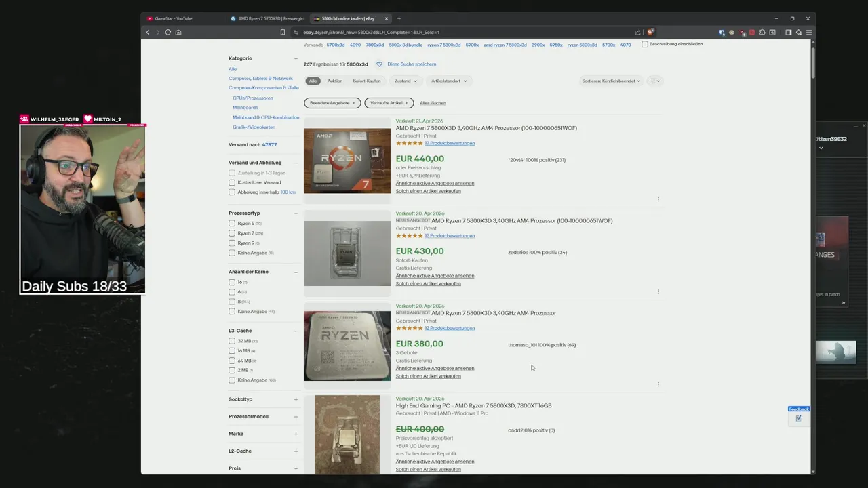The height and width of the screenshot is (488, 868).
Task: Check the Ryzen 5 processor type
Action: coord(232,223)
